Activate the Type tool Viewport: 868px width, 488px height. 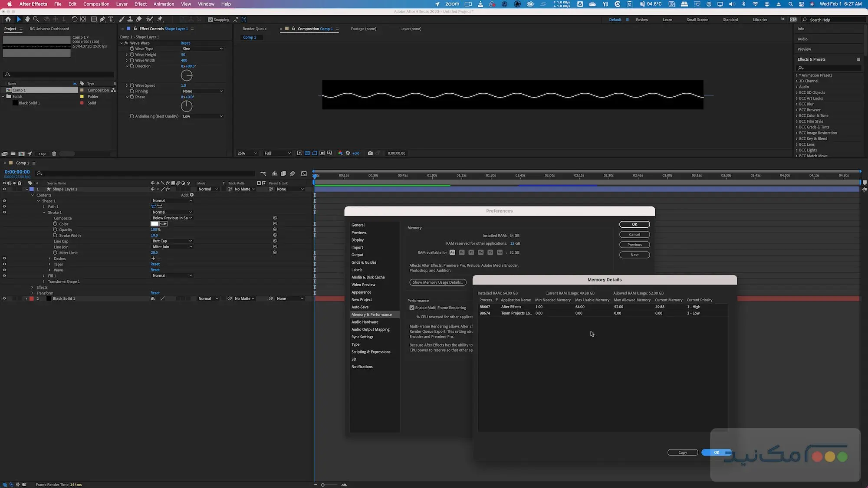[x=111, y=19]
